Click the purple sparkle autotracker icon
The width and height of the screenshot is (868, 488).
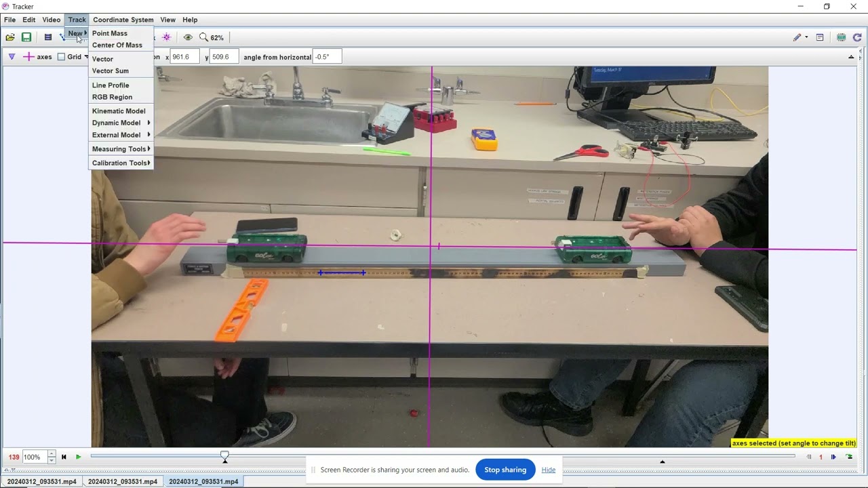click(x=167, y=37)
